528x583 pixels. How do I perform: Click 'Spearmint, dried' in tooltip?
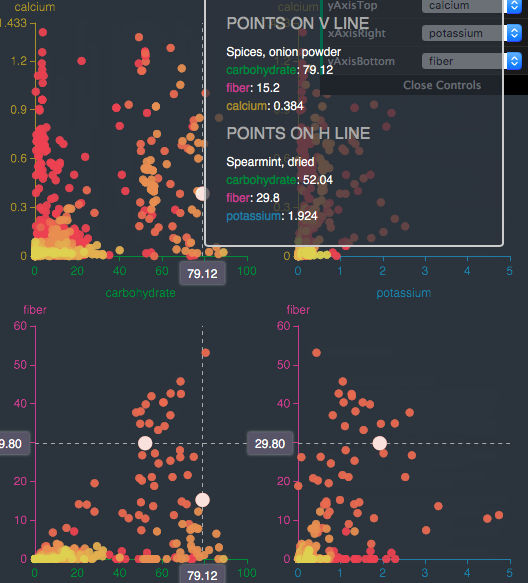click(x=270, y=162)
